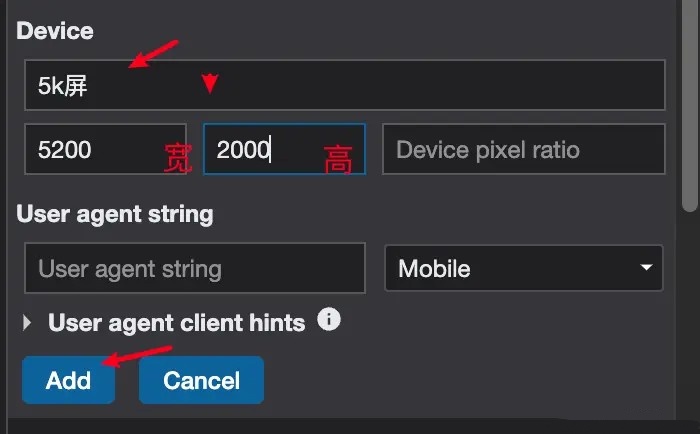The height and width of the screenshot is (434, 700).
Task: Click the Add button
Action: click(x=68, y=380)
